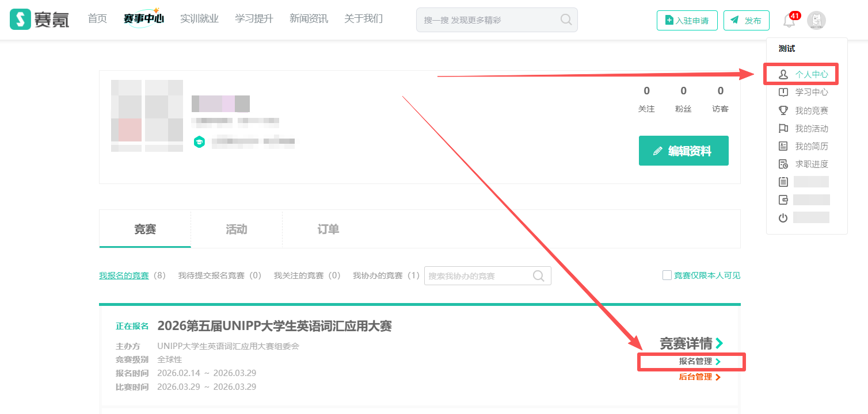The width and height of the screenshot is (868, 414).
Task: Click the search magnifier icon in top bar
Action: (x=566, y=20)
